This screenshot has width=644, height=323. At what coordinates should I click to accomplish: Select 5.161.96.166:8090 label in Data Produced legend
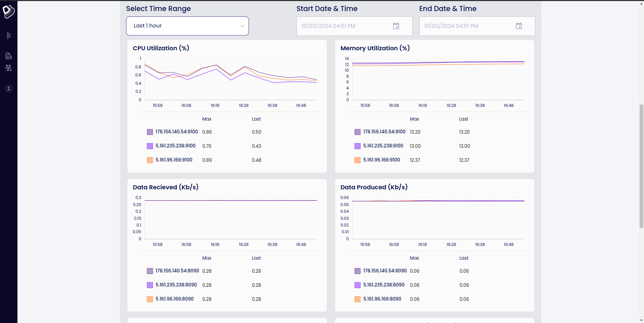point(382,299)
